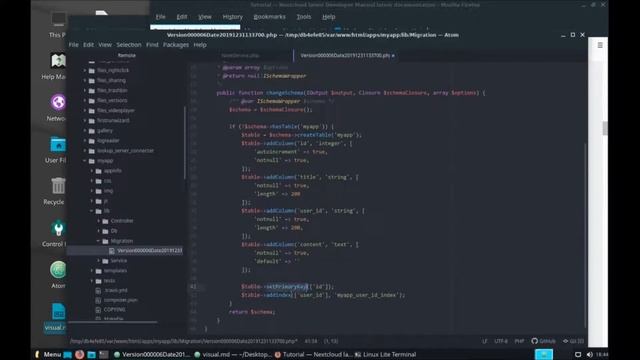The height and width of the screenshot is (360, 640).
Task: Change the PHP grammar in the status bar
Action: click(519, 341)
